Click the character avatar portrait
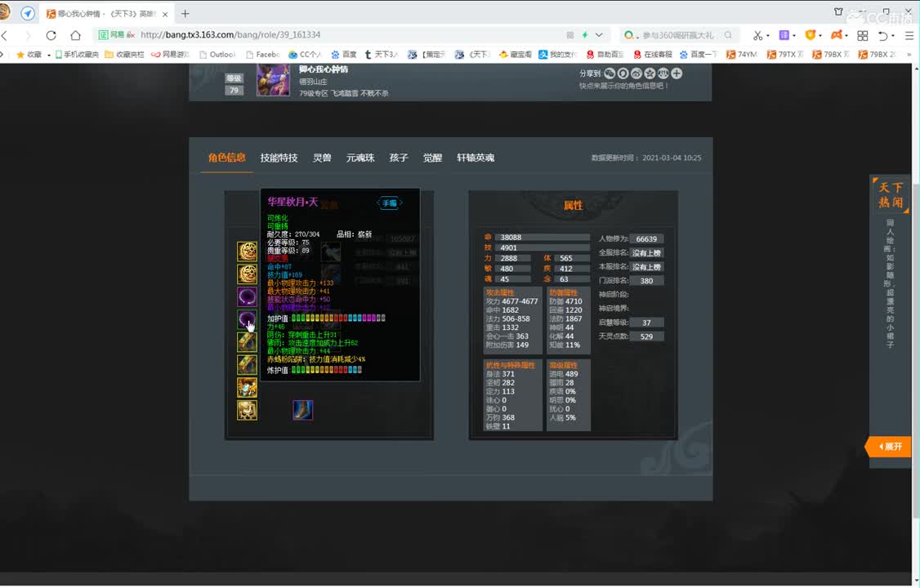This screenshot has width=920, height=588. pyautogui.click(x=273, y=80)
